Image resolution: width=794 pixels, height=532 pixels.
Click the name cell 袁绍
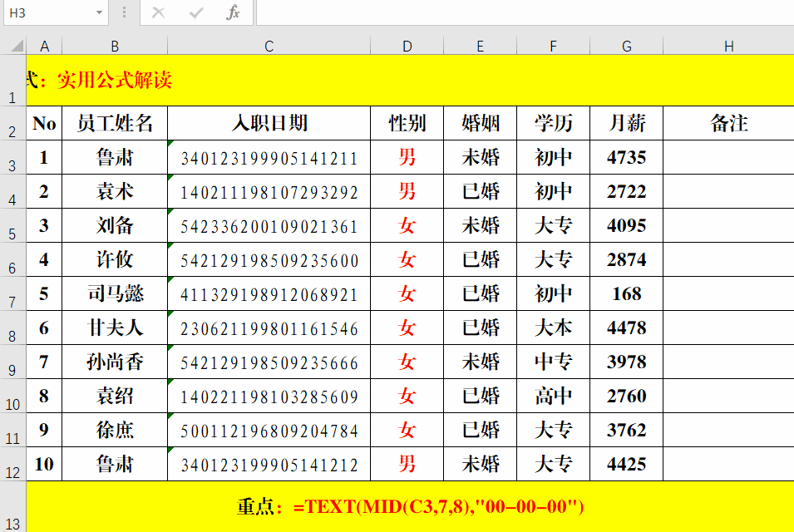(115, 396)
